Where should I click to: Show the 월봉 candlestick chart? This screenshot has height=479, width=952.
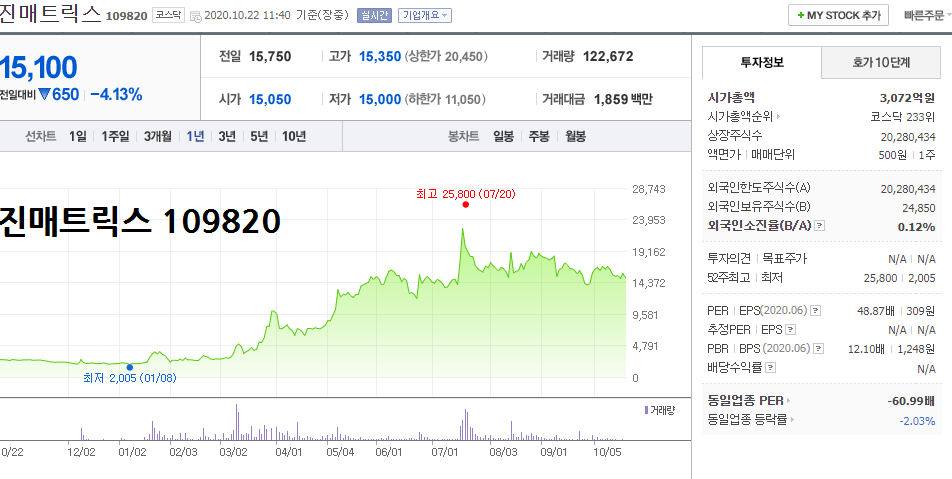point(576,136)
